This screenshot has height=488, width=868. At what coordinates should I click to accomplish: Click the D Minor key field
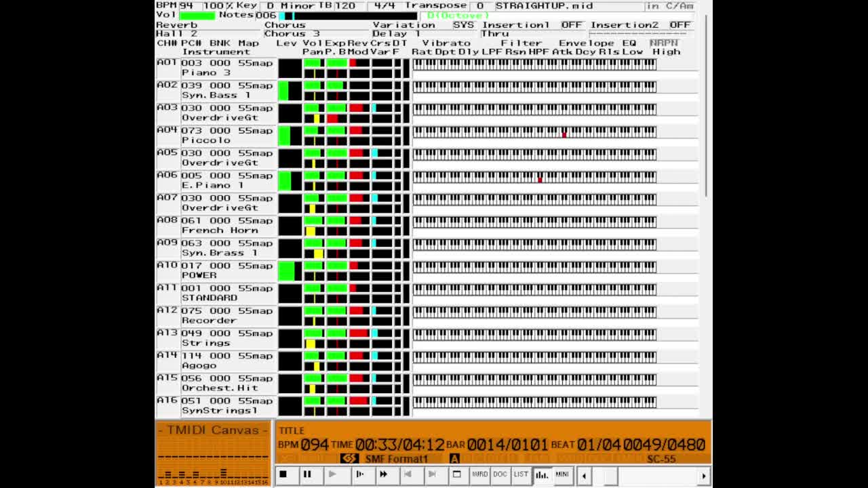click(x=290, y=5)
